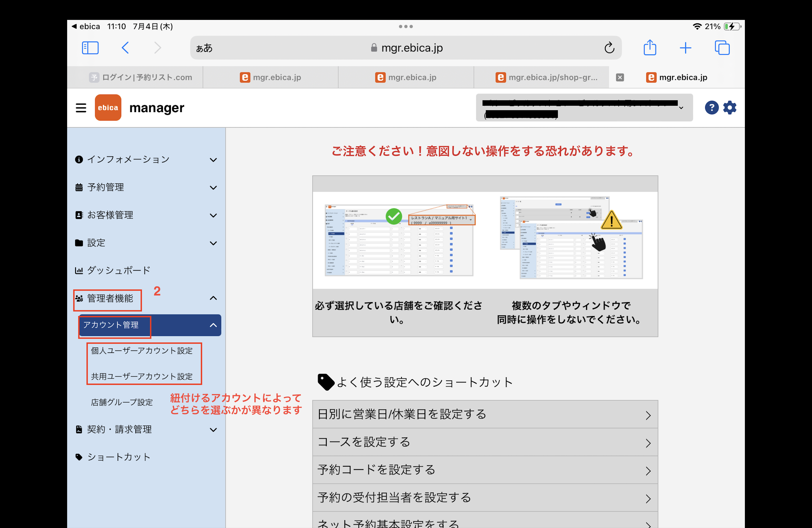Click the 契約・請求管理 document icon
The width and height of the screenshot is (812, 528).
point(79,429)
